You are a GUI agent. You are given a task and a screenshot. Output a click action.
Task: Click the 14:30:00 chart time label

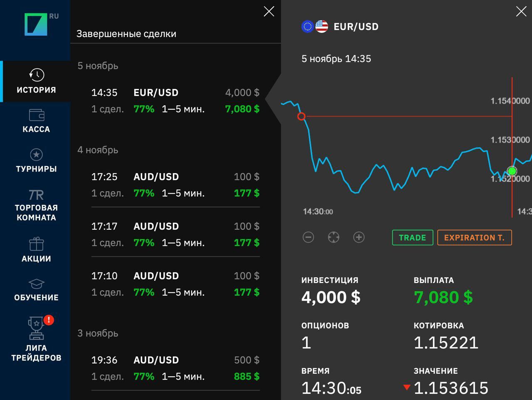[x=318, y=211]
